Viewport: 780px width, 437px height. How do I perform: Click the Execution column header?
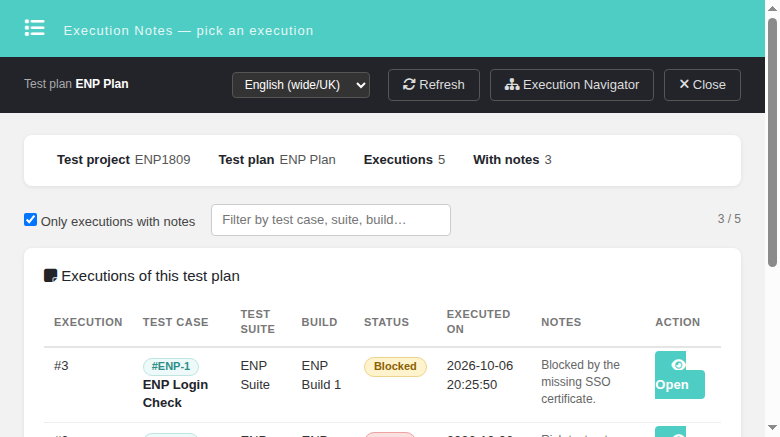tap(88, 322)
